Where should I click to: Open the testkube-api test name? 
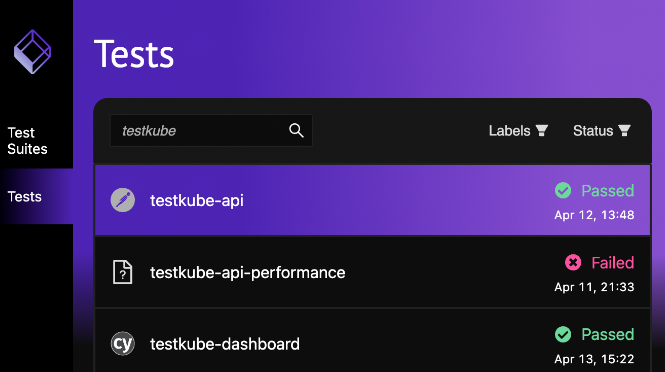tap(197, 200)
